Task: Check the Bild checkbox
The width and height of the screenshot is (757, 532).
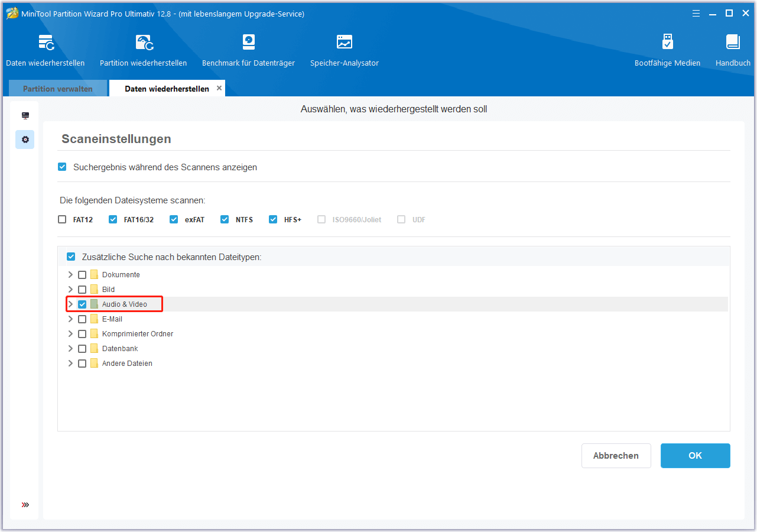Action: tap(82, 290)
